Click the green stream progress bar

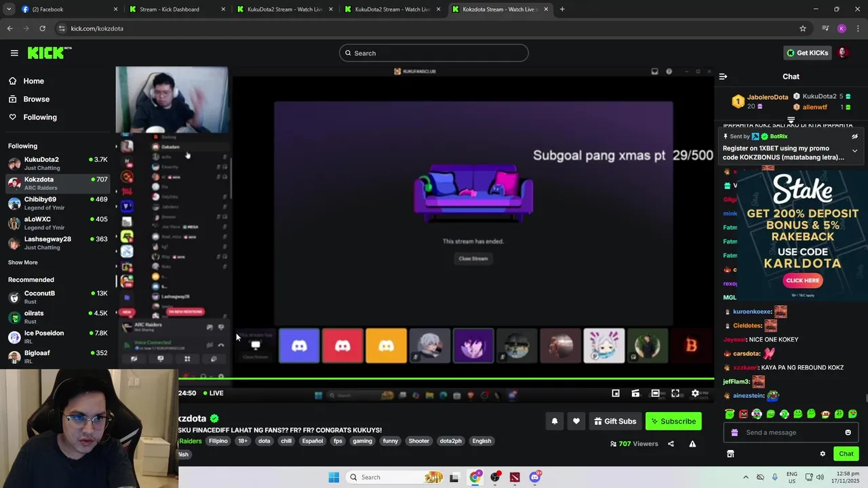click(x=446, y=380)
